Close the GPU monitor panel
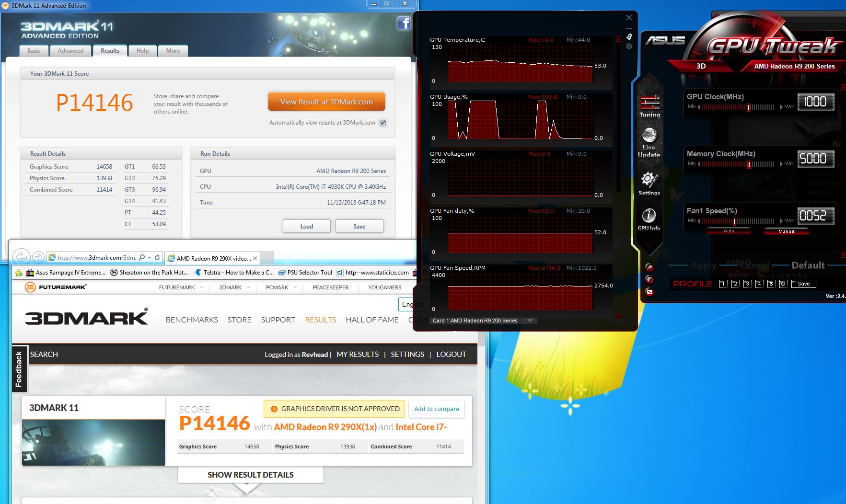 tap(629, 18)
